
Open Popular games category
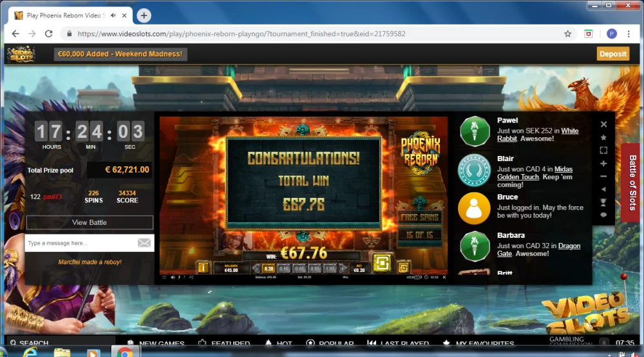click(330, 343)
